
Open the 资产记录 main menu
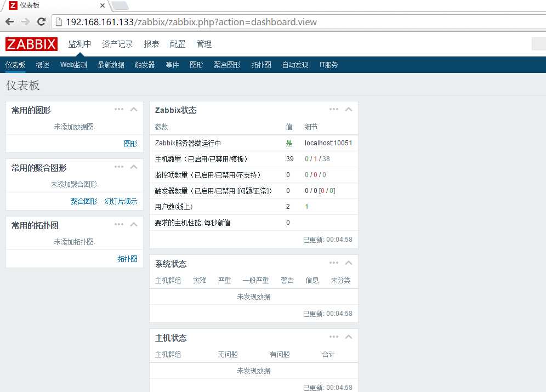tap(117, 44)
